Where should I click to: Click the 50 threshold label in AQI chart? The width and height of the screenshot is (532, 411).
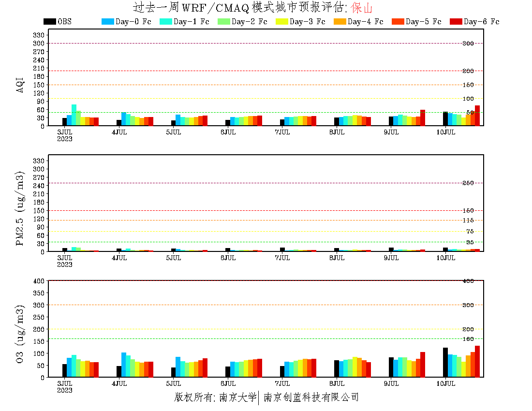[470, 112]
